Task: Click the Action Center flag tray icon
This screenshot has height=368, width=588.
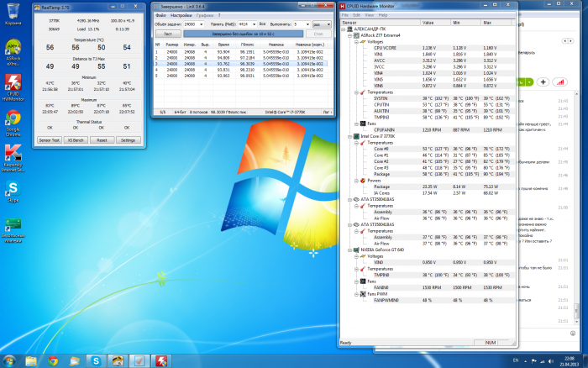Action: [x=534, y=361]
